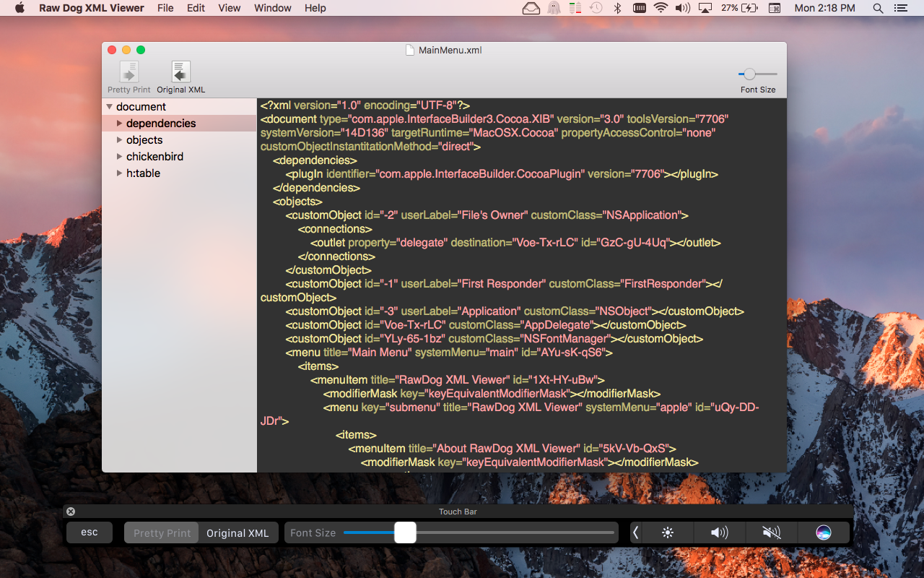Tap Original XML in the Touch Bar
Screen dimensions: 924x578
tap(237, 532)
